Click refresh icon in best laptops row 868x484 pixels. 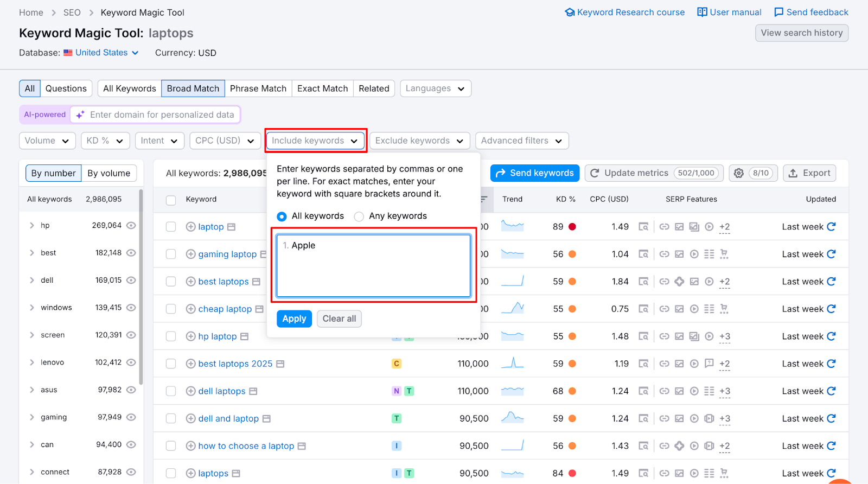point(831,281)
